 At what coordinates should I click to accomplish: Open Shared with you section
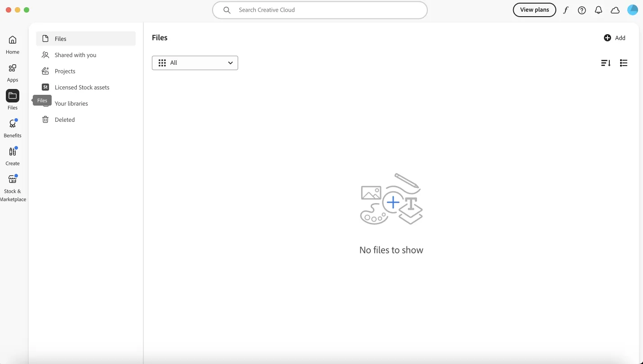pos(75,55)
